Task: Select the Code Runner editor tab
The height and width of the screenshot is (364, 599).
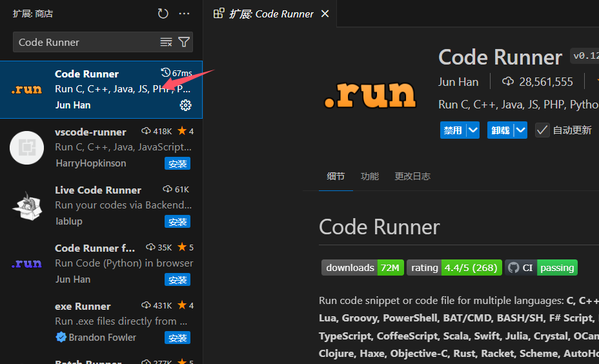Action: [270, 14]
